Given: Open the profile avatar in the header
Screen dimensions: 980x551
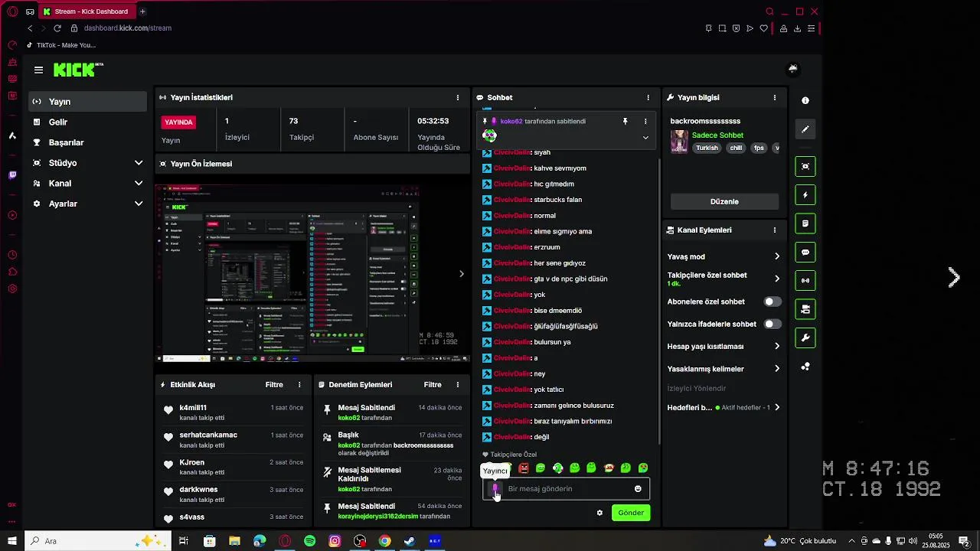Looking at the screenshot, I should [x=792, y=69].
